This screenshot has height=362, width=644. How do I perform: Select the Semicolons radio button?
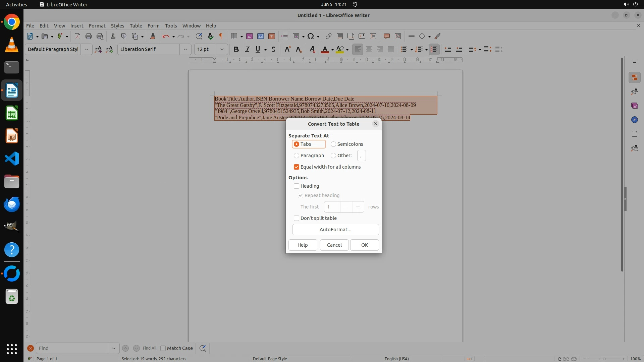point(333,144)
